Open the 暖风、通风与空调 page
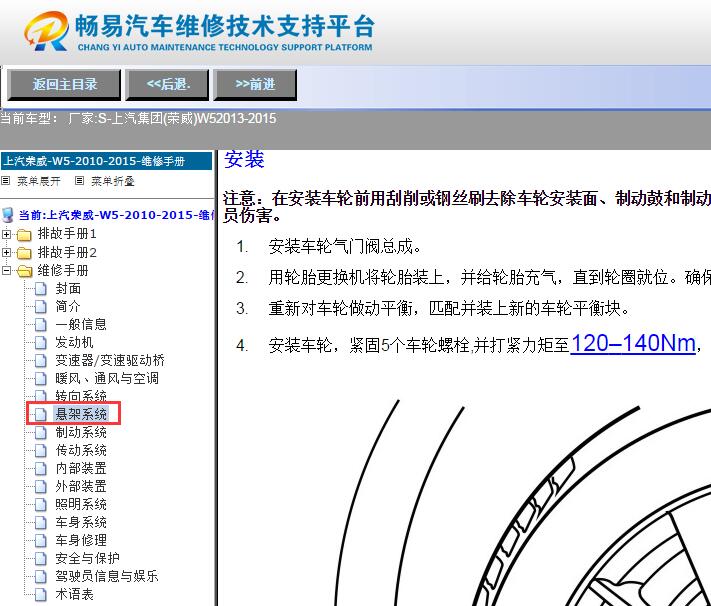711x606 pixels. pyautogui.click(x=107, y=378)
